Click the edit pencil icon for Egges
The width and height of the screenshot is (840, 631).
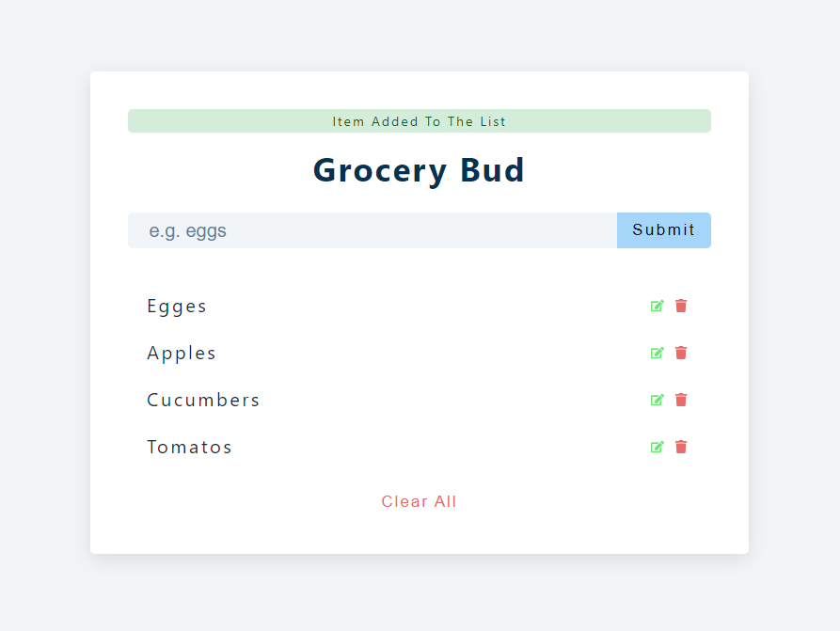pyautogui.click(x=658, y=306)
